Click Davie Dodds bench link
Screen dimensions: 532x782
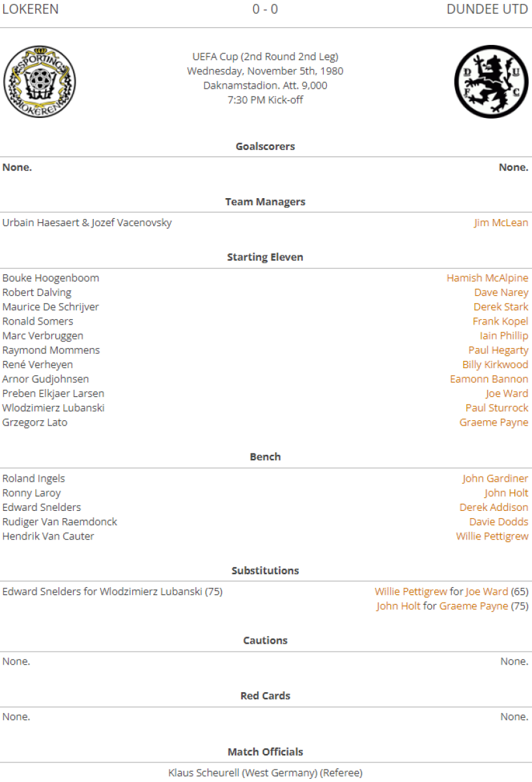[x=499, y=522]
